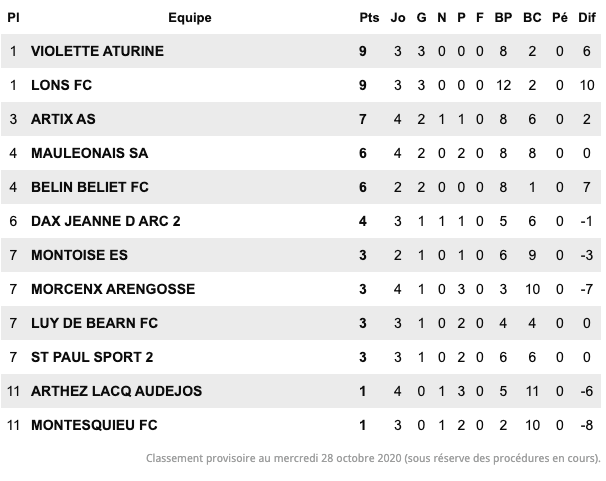Click MAULEONAIS SA in the standings

[x=90, y=153]
